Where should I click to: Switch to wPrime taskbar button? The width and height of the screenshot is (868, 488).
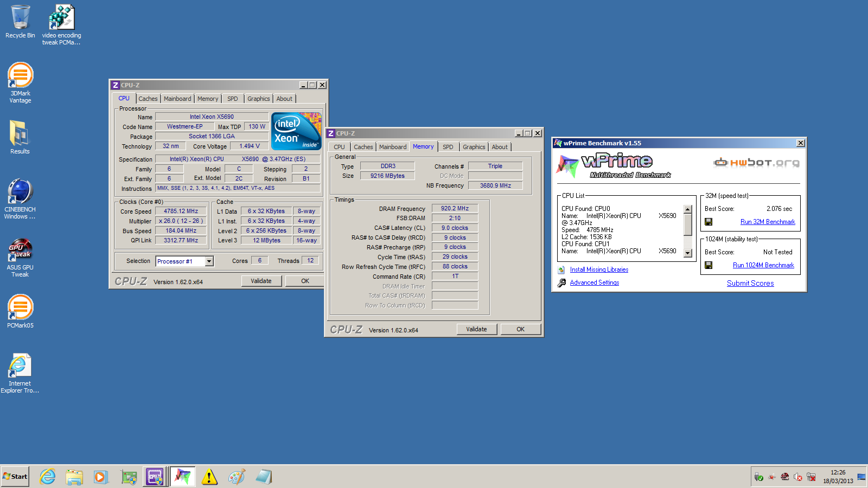pyautogui.click(x=183, y=477)
